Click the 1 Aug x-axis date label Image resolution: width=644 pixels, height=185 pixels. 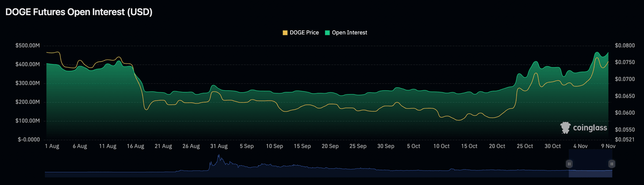pos(52,146)
